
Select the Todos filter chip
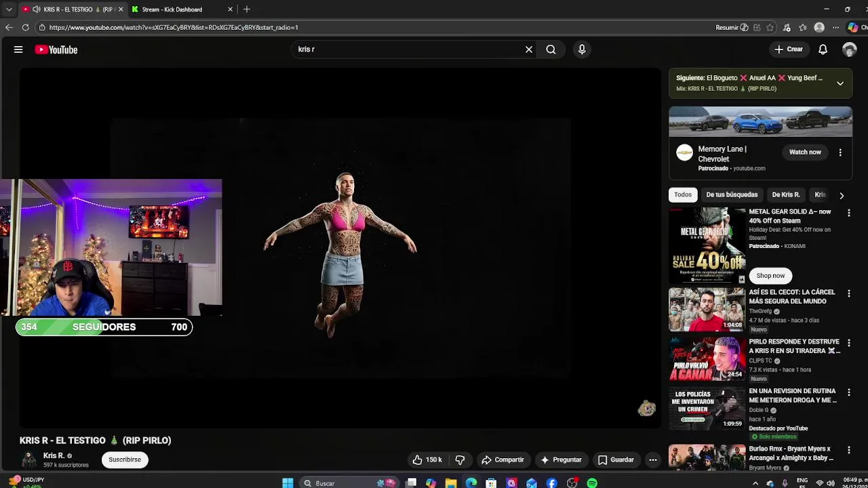click(683, 195)
